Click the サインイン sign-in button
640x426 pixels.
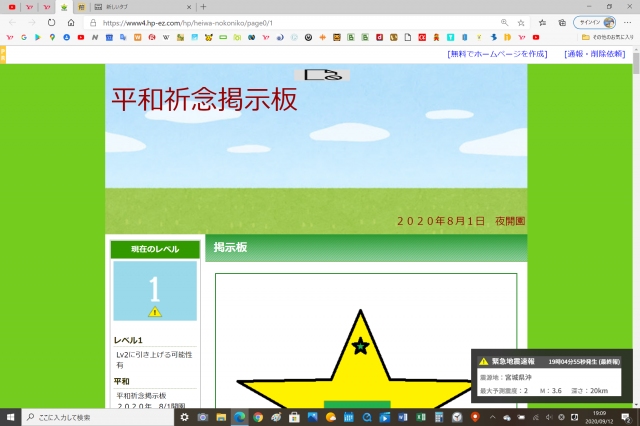click(x=589, y=22)
